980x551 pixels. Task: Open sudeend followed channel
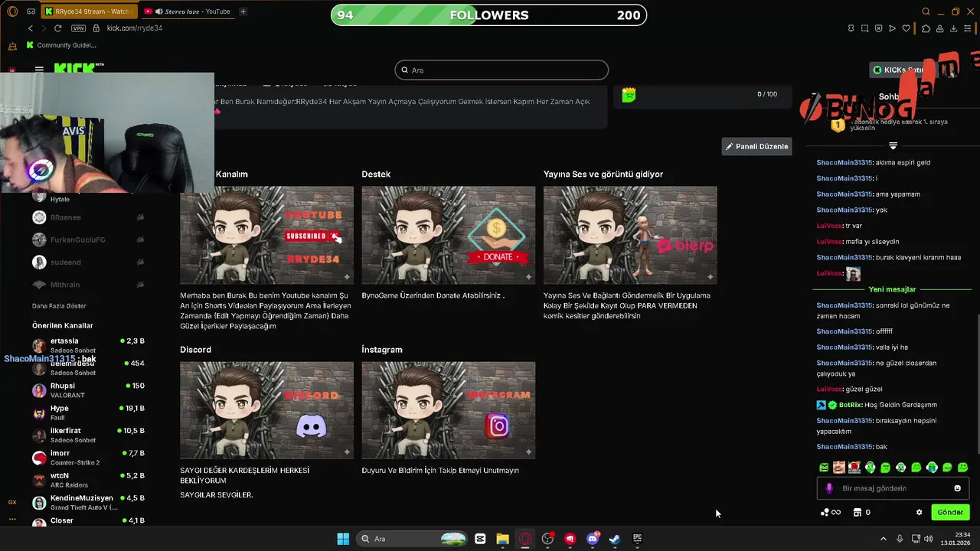(x=88, y=262)
